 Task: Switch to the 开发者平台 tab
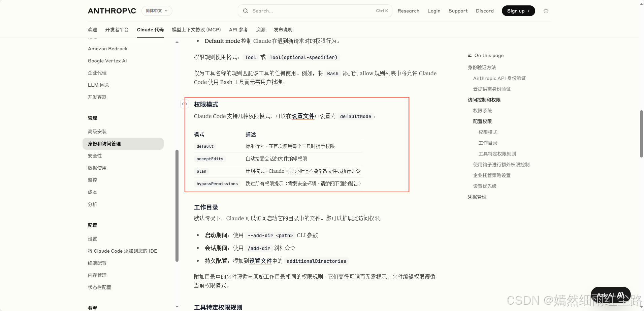(x=117, y=30)
